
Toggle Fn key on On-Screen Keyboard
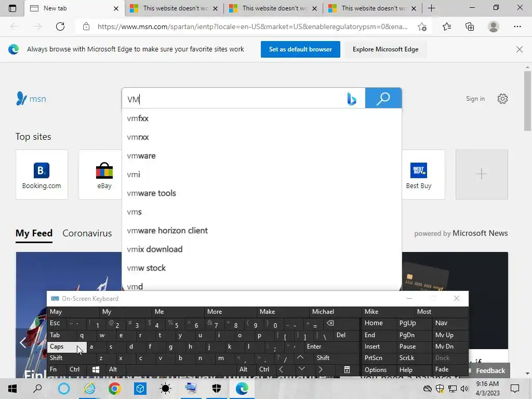[57, 369]
